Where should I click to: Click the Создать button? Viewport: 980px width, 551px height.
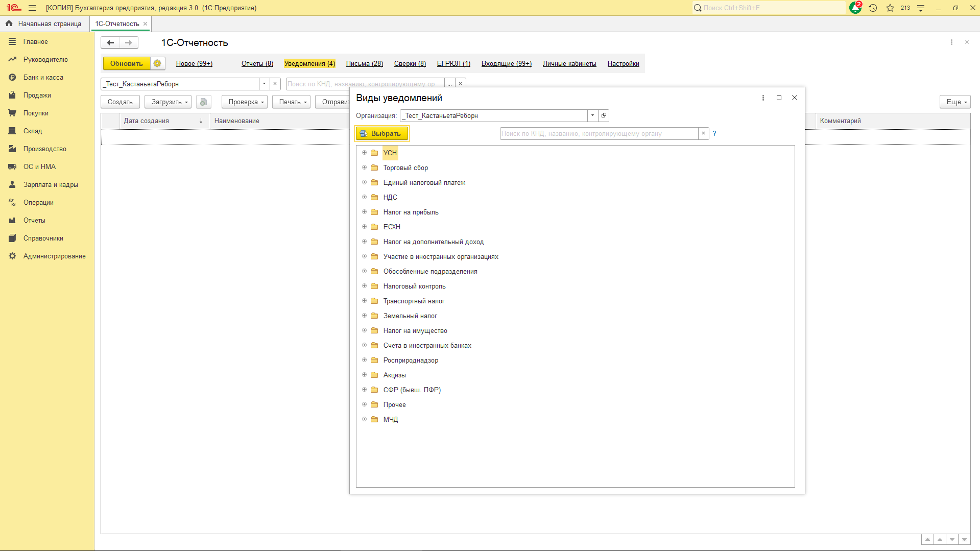120,102
